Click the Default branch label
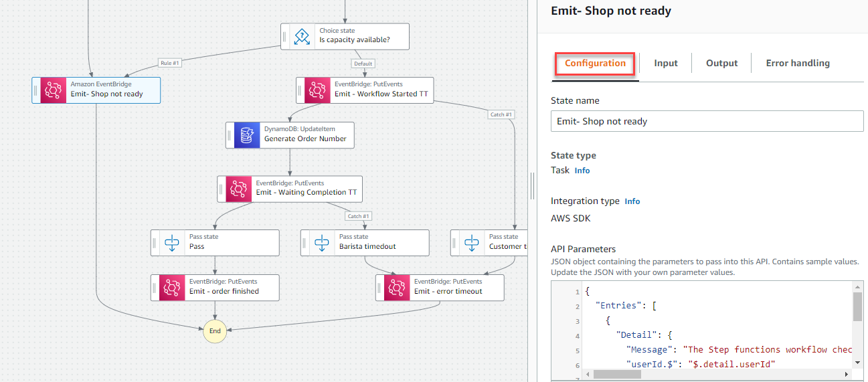The height and width of the screenshot is (382, 868). [x=363, y=64]
